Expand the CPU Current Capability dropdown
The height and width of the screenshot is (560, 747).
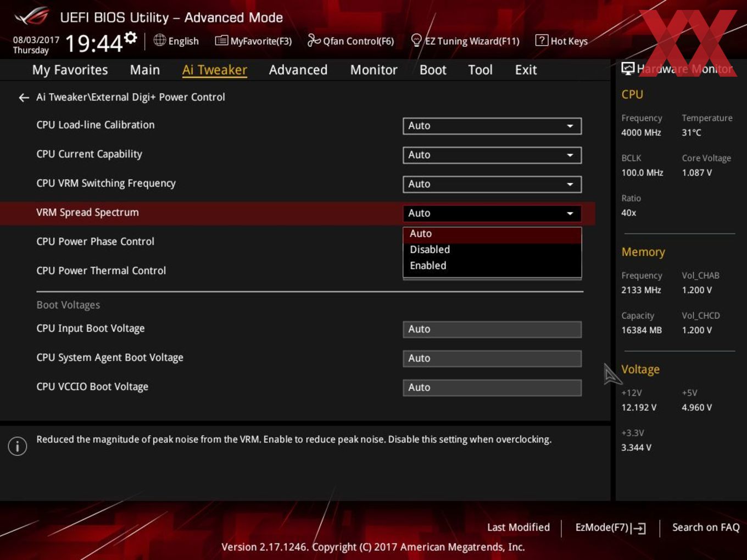[x=492, y=155]
